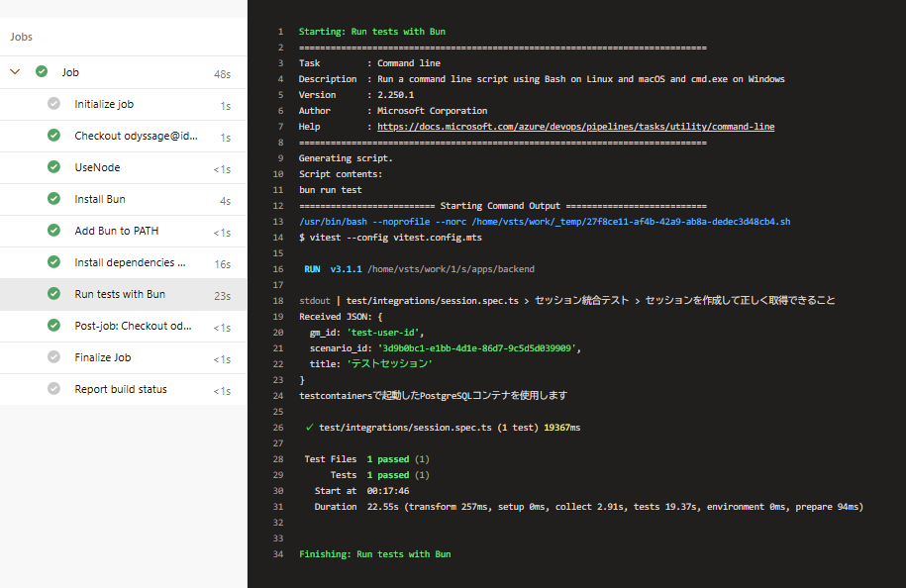This screenshot has height=588, width=906.
Task: Click the Jobs panel heading
Action: click(x=22, y=37)
